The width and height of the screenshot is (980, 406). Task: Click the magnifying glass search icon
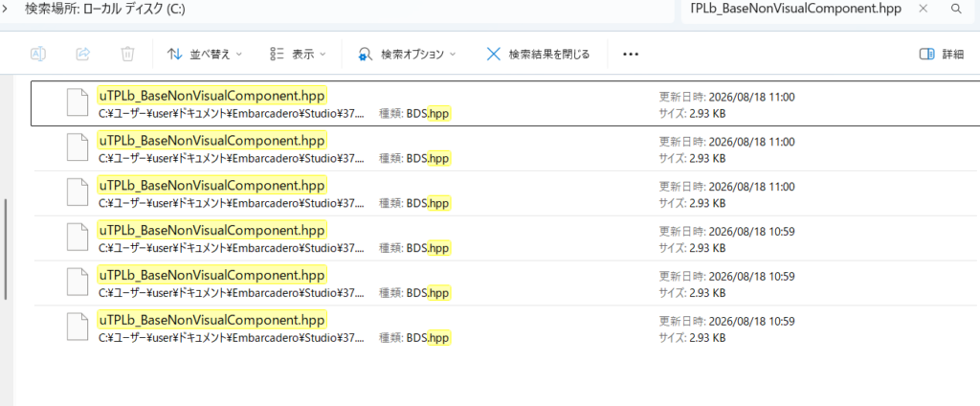pos(956,9)
